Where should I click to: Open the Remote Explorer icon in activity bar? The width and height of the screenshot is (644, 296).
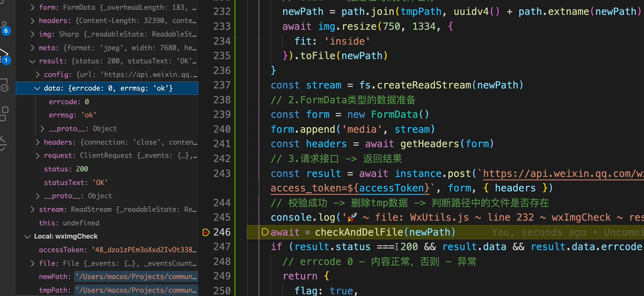[4, 85]
